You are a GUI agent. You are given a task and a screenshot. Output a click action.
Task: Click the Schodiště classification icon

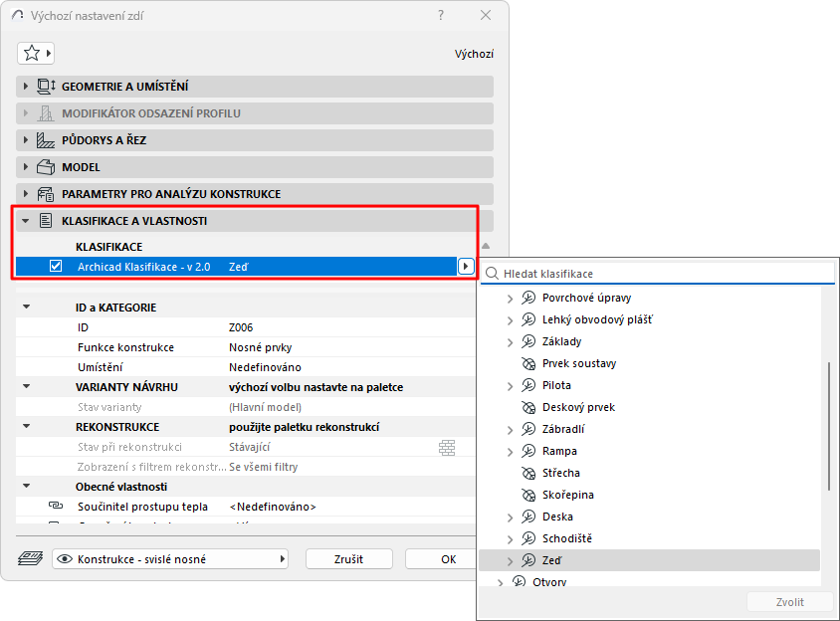pos(528,538)
